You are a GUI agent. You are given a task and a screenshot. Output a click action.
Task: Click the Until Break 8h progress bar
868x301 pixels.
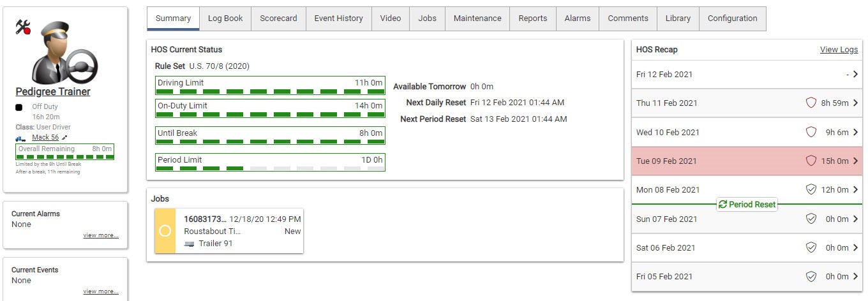tap(270, 136)
